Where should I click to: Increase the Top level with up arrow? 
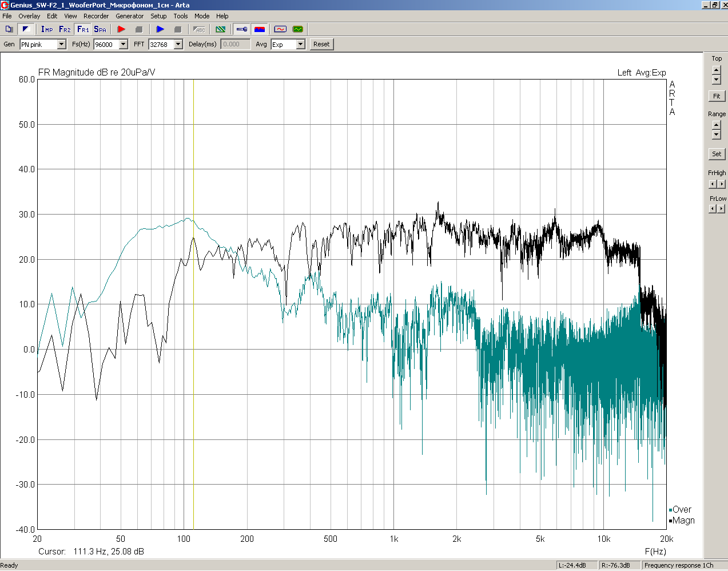716,70
